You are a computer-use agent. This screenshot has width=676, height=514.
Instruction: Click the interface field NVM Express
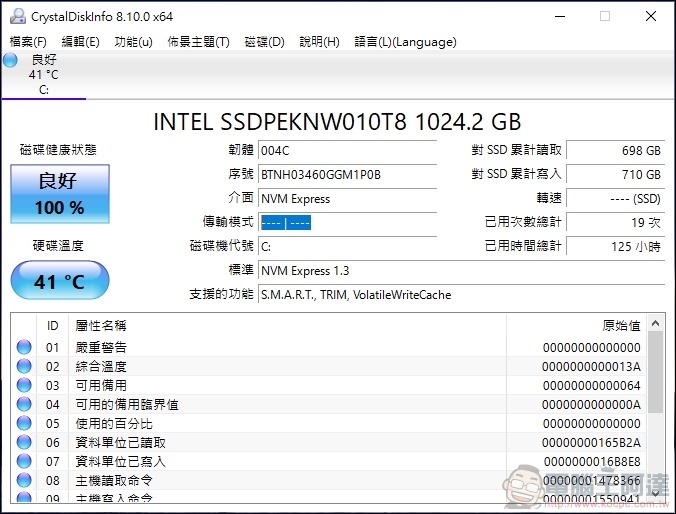(347, 199)
